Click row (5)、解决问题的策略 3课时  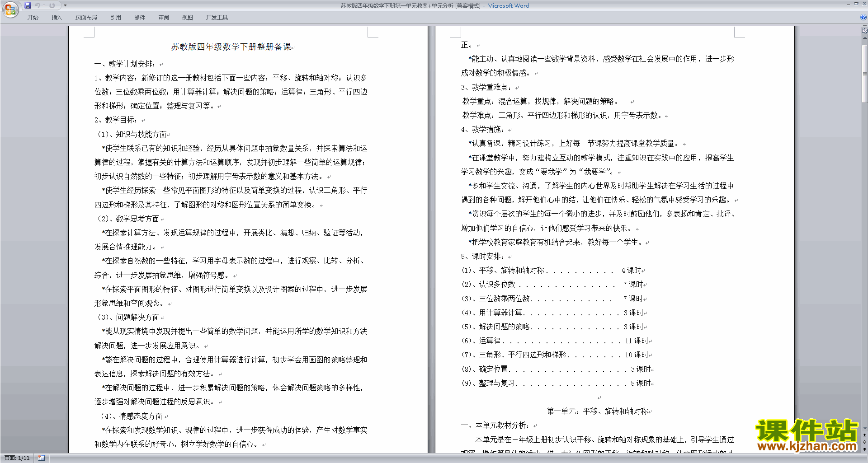tap(553, 327)
